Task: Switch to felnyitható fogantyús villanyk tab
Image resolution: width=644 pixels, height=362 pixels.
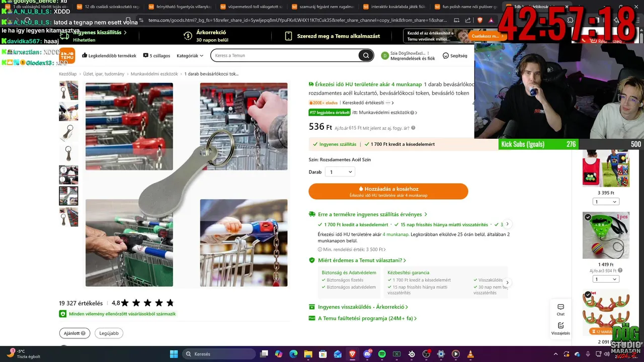Action: point(180,7)
